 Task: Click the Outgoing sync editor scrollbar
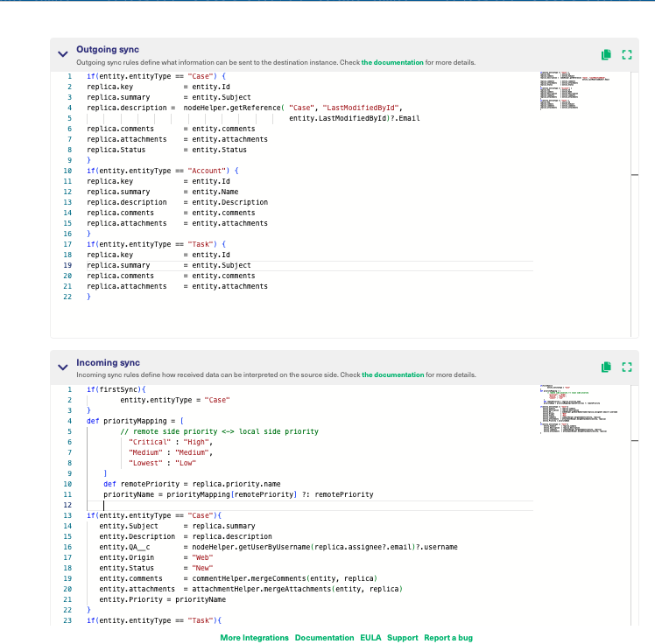[635, 204]
